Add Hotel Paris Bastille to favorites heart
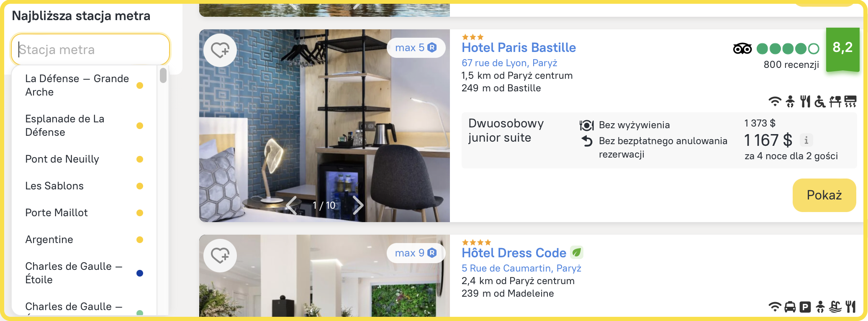This screenshot has height=321, width=868. pos(220,50)
